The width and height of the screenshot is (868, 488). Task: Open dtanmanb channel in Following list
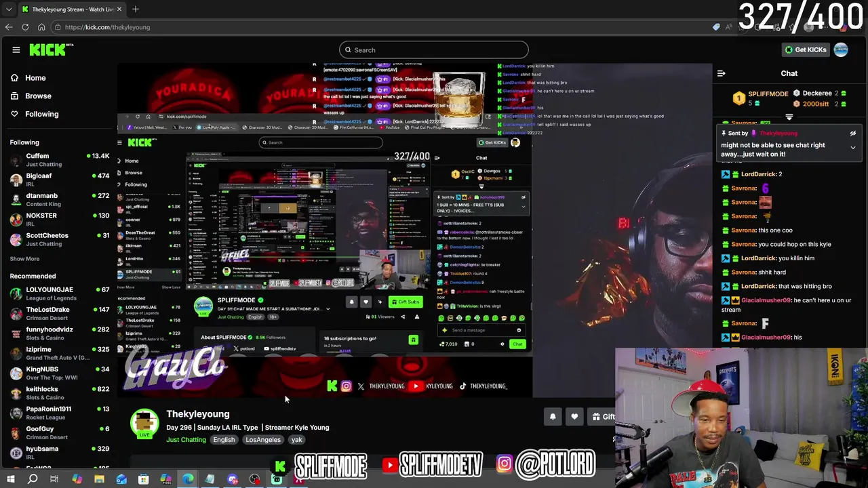[59, 199]
